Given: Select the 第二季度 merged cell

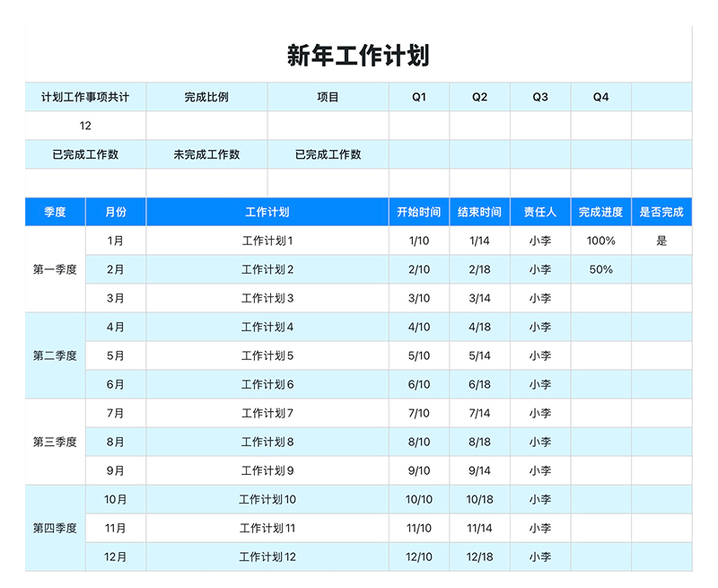Looking at the screenshot, I should coord(55,355).
